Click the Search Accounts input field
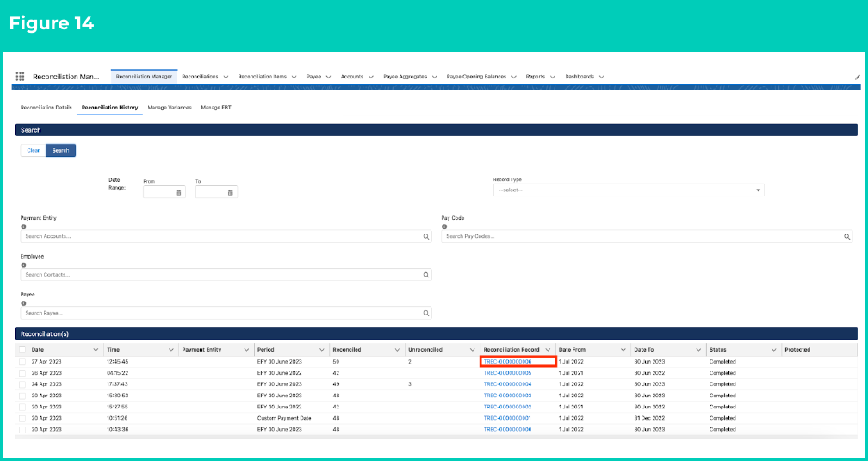Image resolution: width=868 pixels, height=461 pixels. coord(226,237)
